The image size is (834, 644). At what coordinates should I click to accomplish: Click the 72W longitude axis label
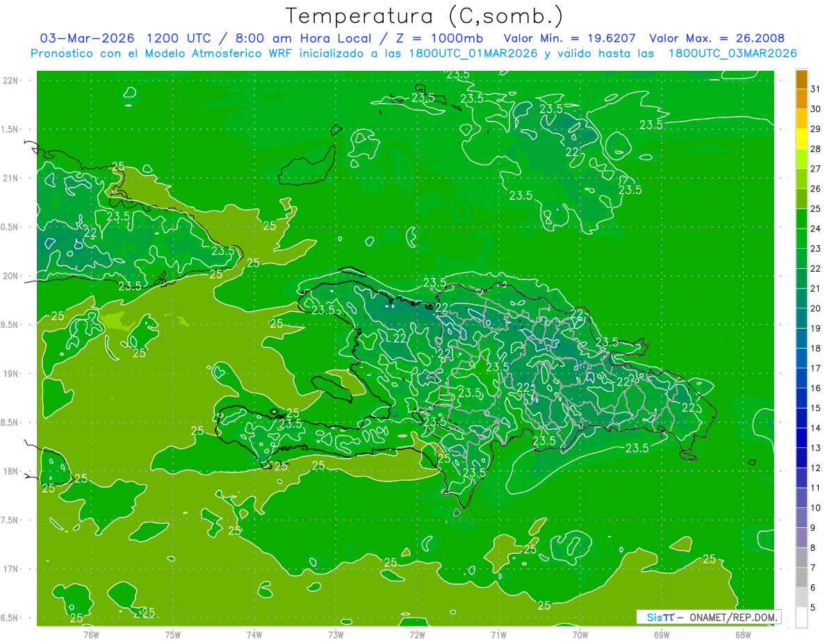tap(417, 634)
